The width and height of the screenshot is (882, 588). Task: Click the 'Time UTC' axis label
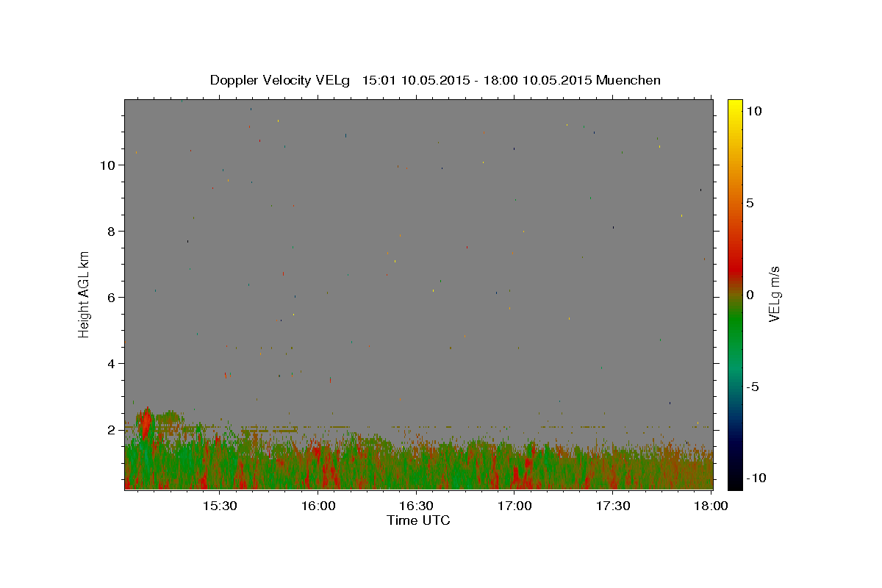click(x=418, y=520)
